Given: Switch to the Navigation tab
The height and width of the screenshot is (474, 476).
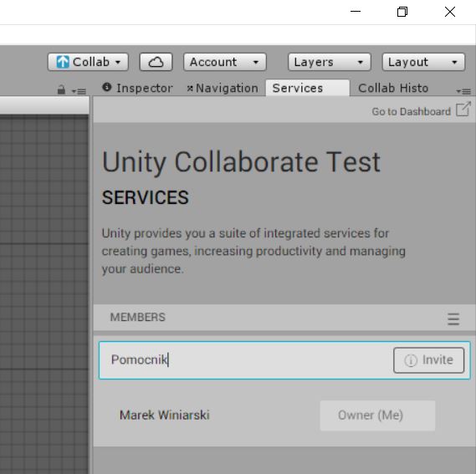Looking at the screenshot, I should 223,88.
